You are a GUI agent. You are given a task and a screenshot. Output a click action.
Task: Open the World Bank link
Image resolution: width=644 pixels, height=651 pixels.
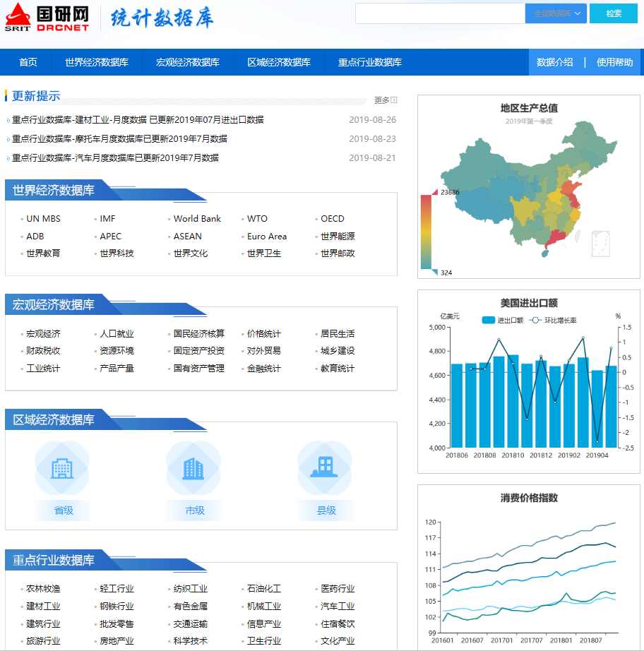pyautogui.click(x=197, y=219)
